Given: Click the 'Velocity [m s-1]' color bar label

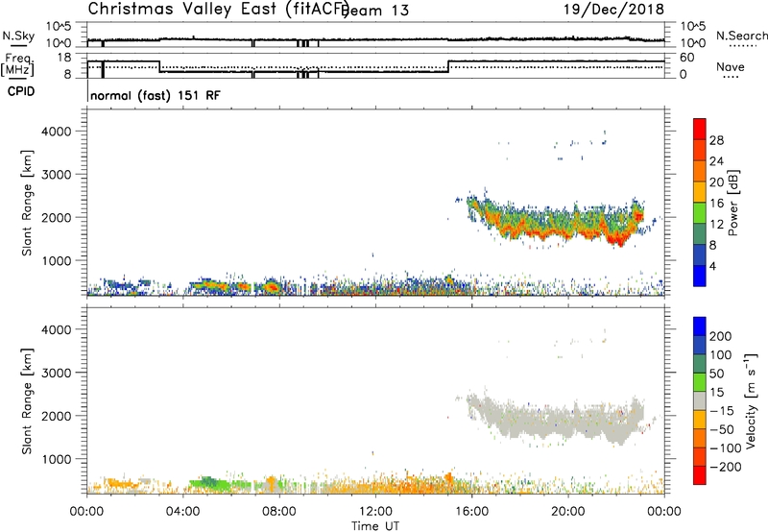Looking at the screenshot, I should click(x=751, y=400).
